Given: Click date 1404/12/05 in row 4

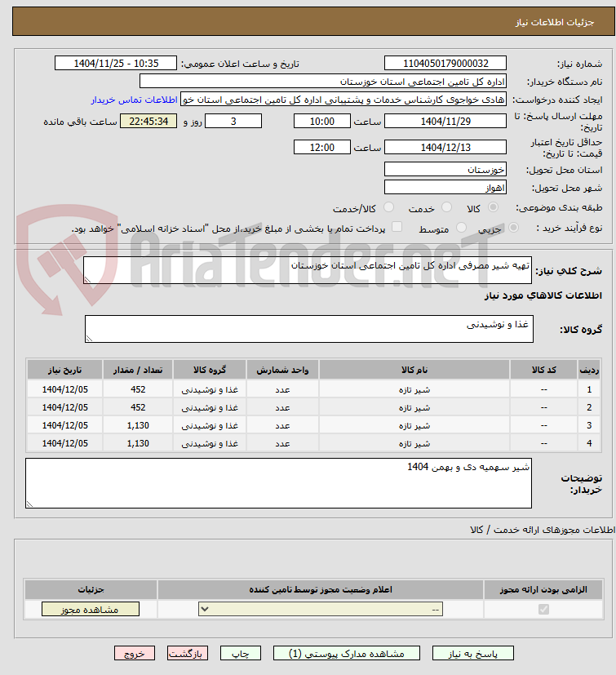Looking at the screenshot, I should (64, 443).
